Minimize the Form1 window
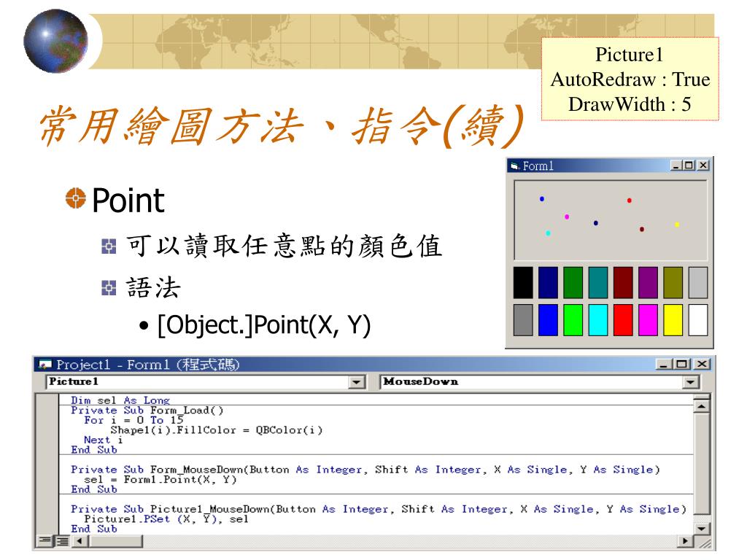This screenshot has width=747, height=560. [x=676, y=166]
